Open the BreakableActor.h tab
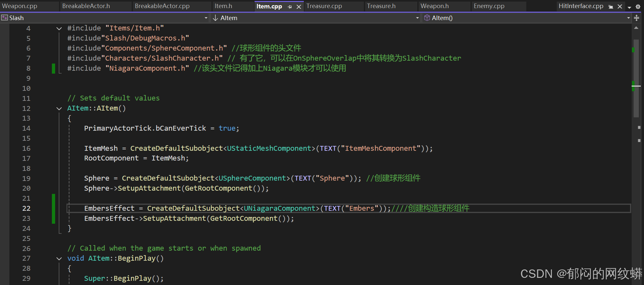 (x=86, y=6)
